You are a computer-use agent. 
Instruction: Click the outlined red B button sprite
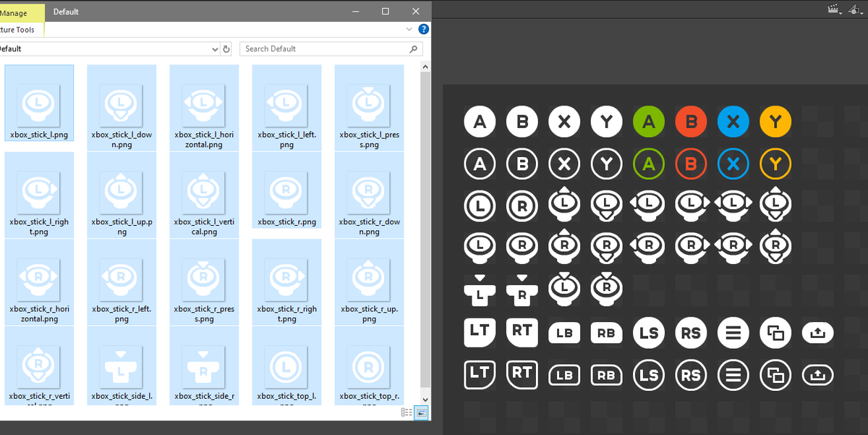[x=691, y=164]
